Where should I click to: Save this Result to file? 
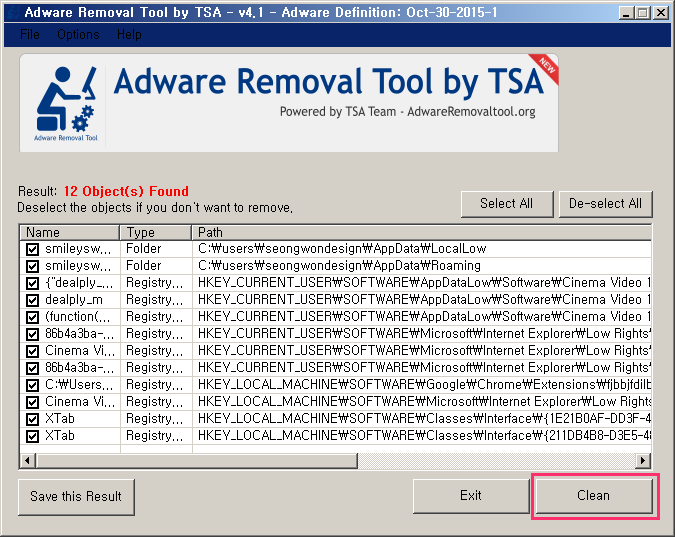tap(76, 497)
